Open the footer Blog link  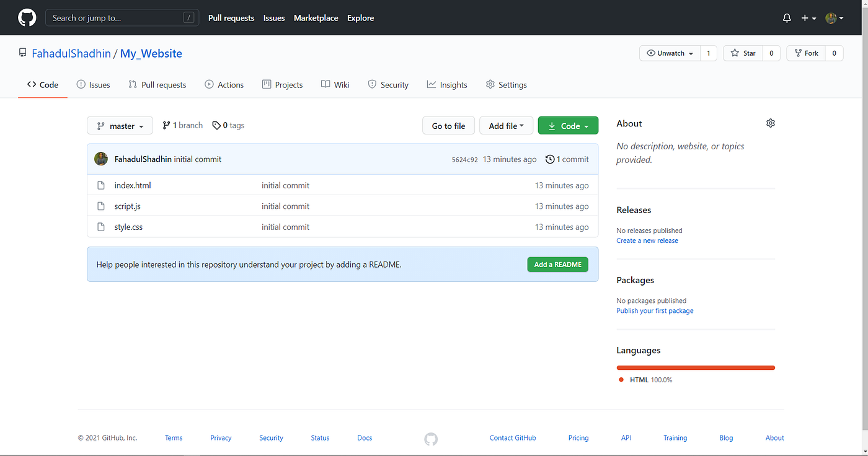pos(726,437)
